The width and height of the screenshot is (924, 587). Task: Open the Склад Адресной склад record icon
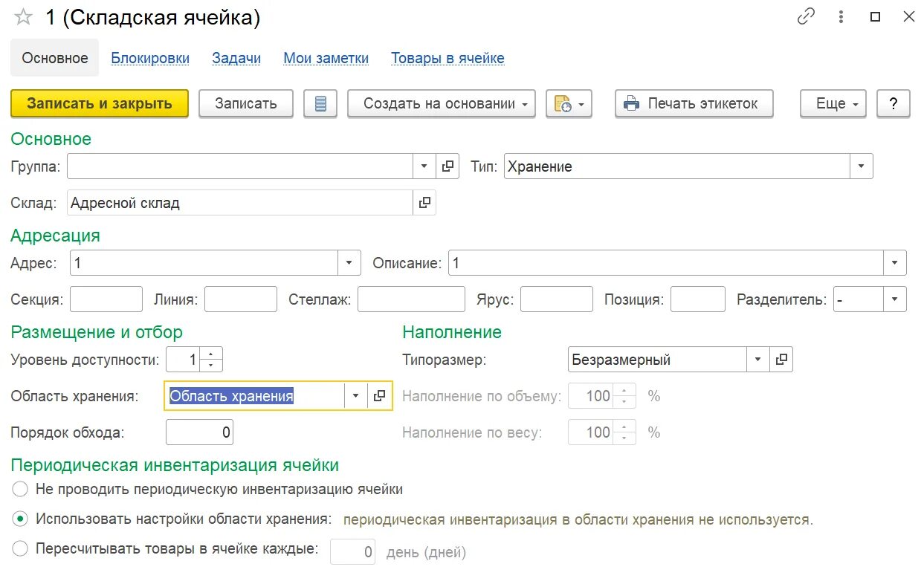click(x=424, y=203)
